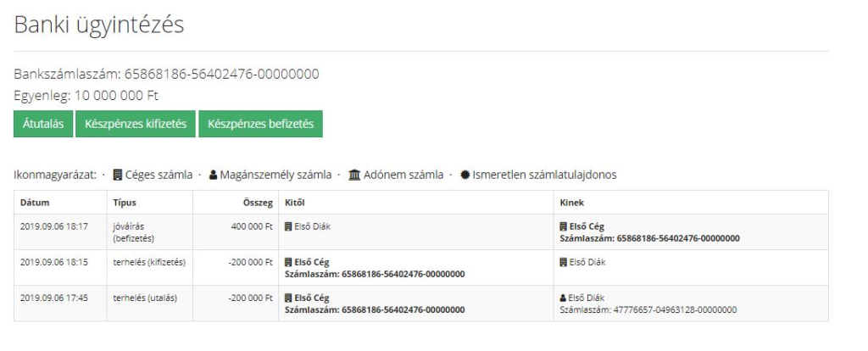Click building icon beside Első Diák in Kitől column
The width and height of the screenshot is (868, 351).
coord(288,227)
